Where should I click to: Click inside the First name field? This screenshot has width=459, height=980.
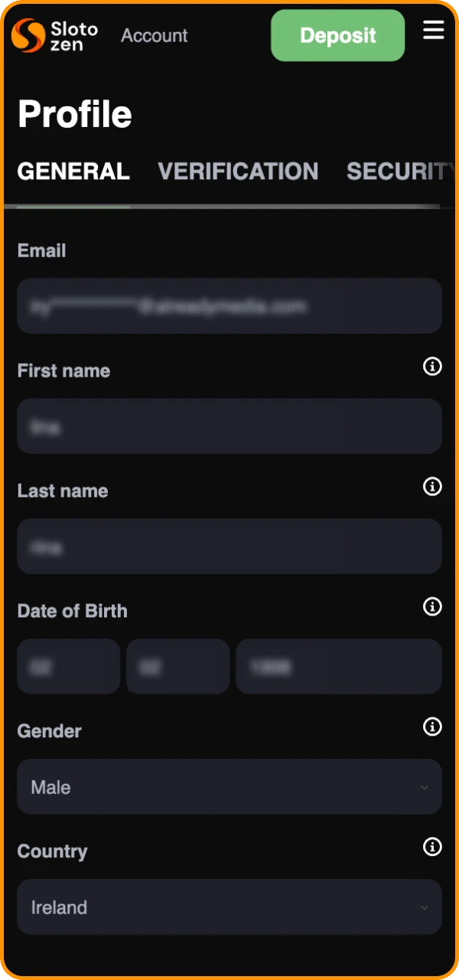[229, 426]
